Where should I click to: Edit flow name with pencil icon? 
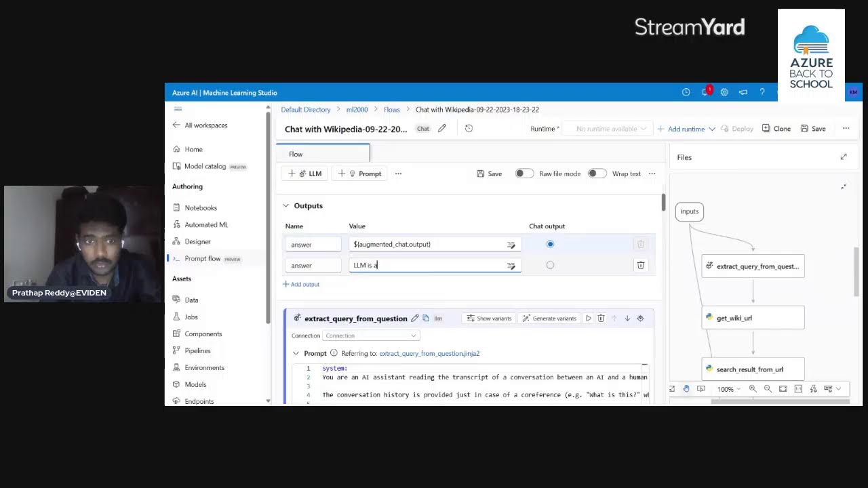click(442, 128)
